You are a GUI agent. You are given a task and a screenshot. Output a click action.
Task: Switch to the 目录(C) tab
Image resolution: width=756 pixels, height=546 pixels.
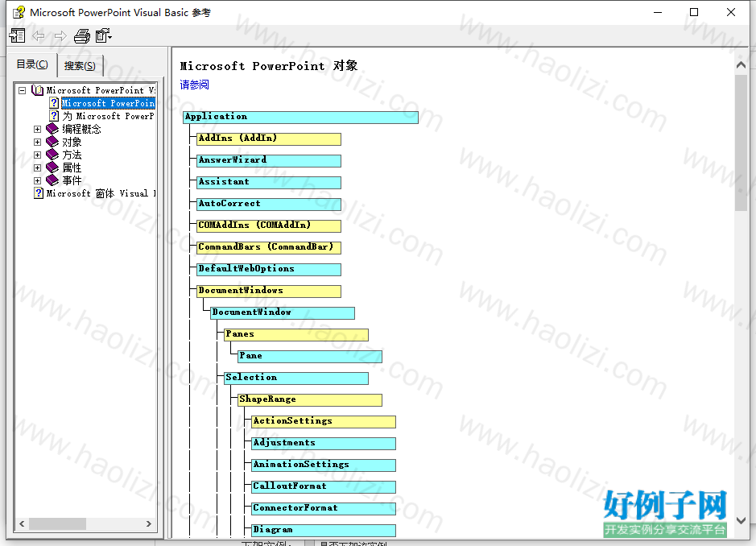tap(32, 64)
